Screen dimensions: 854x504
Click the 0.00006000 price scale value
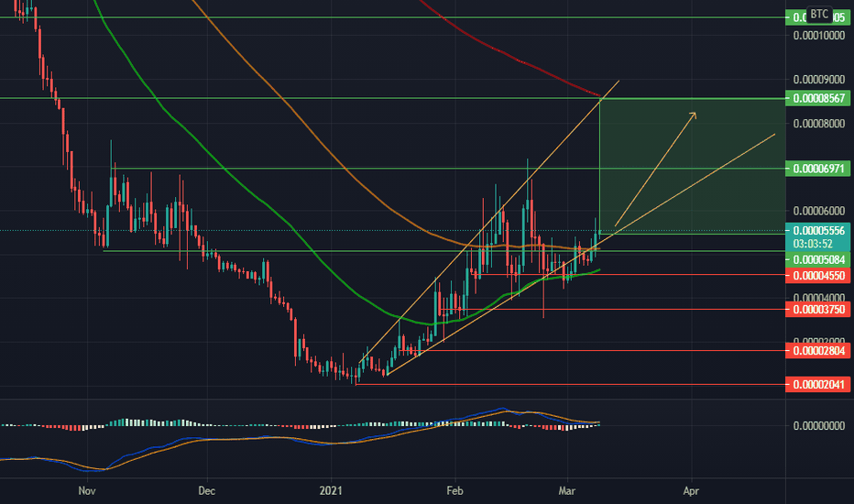818,211
